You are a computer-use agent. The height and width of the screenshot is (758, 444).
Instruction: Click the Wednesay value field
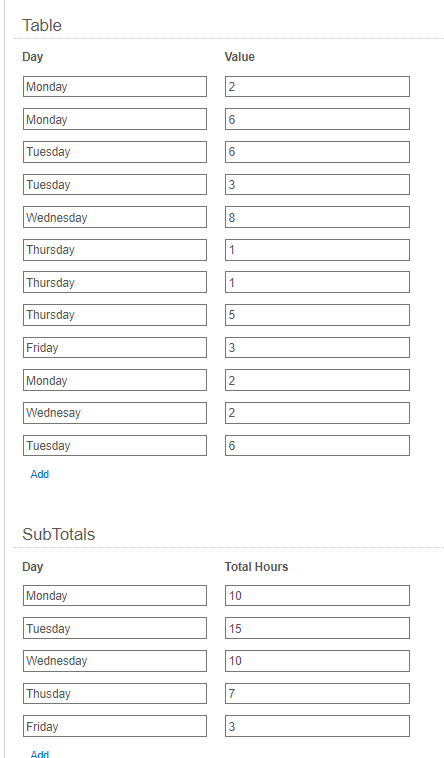point(317,413)
